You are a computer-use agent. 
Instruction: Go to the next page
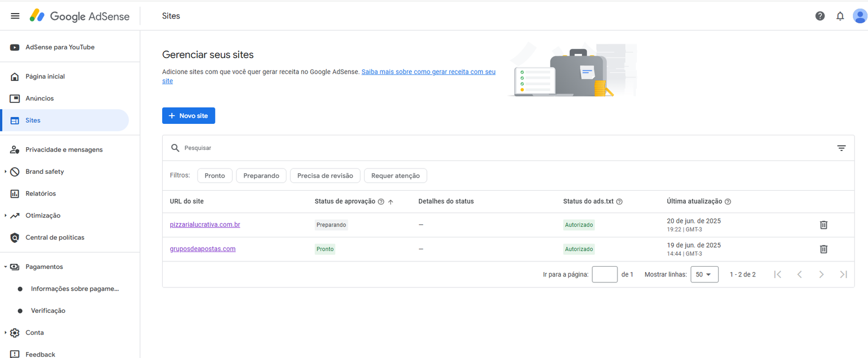tap(821, 274)
